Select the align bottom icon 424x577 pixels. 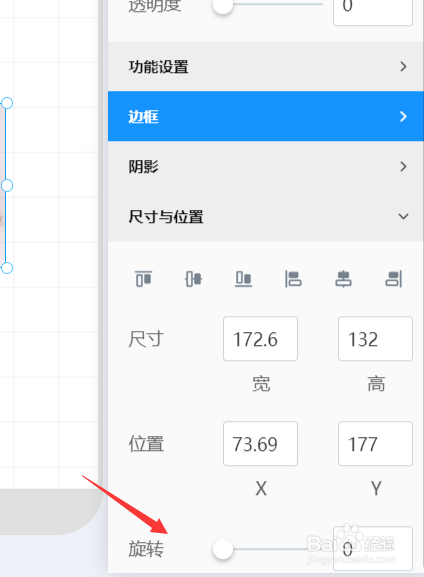click(x=243, y=279)
